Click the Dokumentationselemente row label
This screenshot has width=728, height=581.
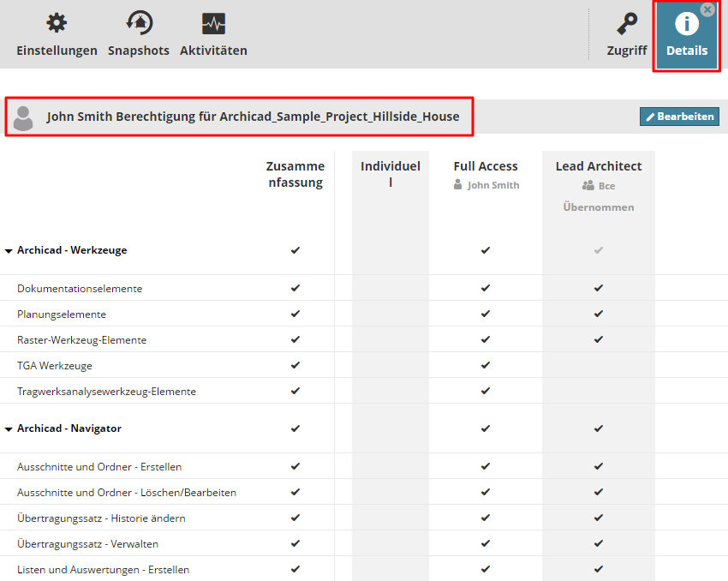tap(80, 289)
